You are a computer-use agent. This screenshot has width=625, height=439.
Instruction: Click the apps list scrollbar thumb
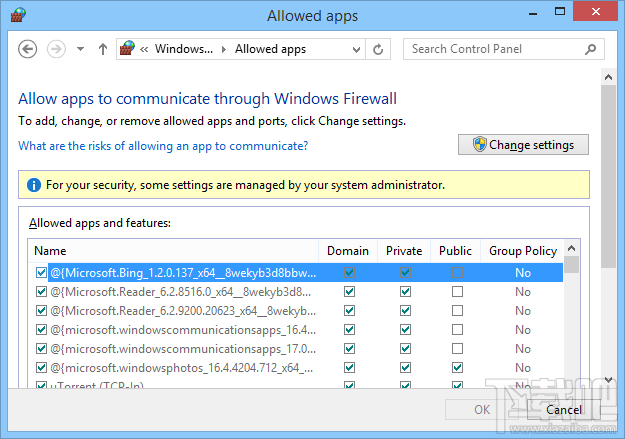[572, 265]
